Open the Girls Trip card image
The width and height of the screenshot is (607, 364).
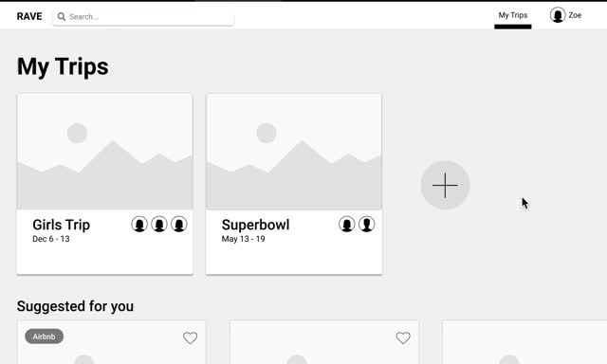pos(105,152)
